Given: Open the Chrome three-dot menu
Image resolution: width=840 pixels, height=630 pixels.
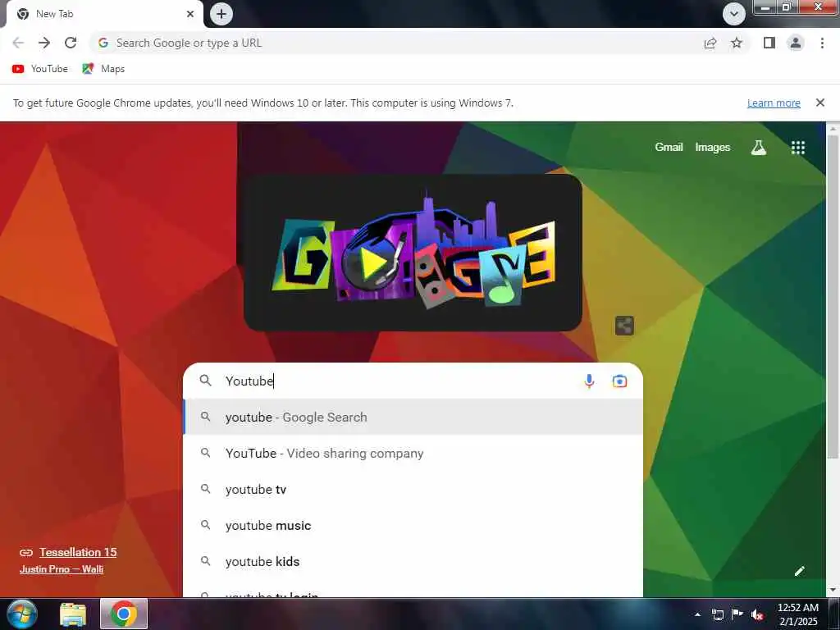Looking at the screenshot, I should point(822,43).
